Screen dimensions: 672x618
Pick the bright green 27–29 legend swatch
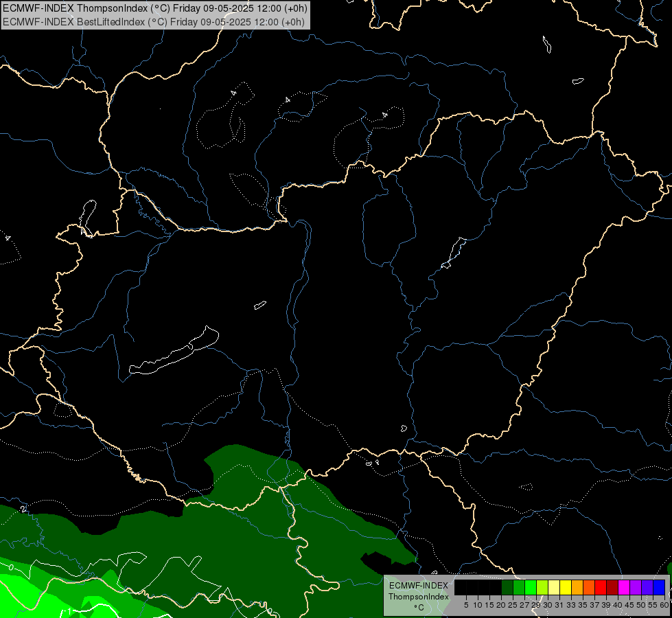point(531,587)
